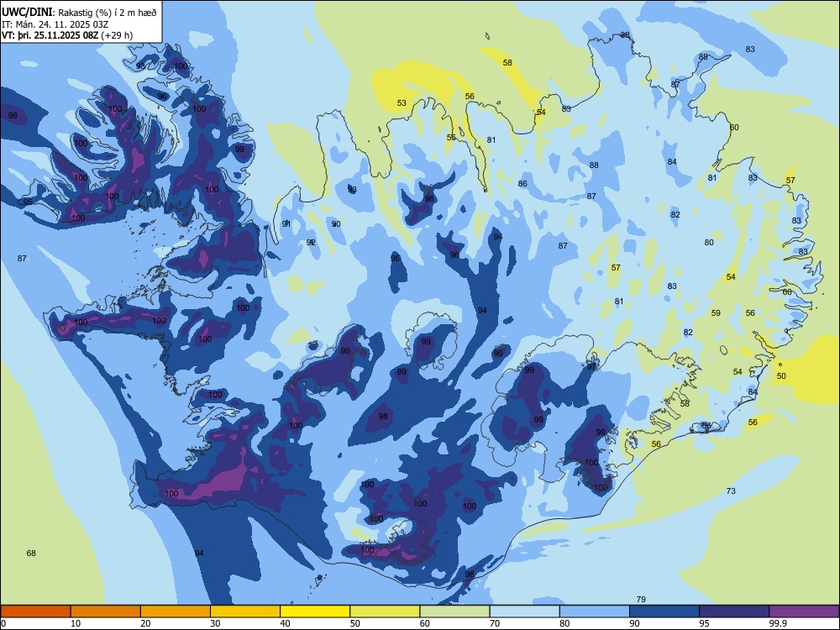Click the '(+29 h)' forecast offset text
The height and width of the screenshot is (630, 840).
(117, 35)
